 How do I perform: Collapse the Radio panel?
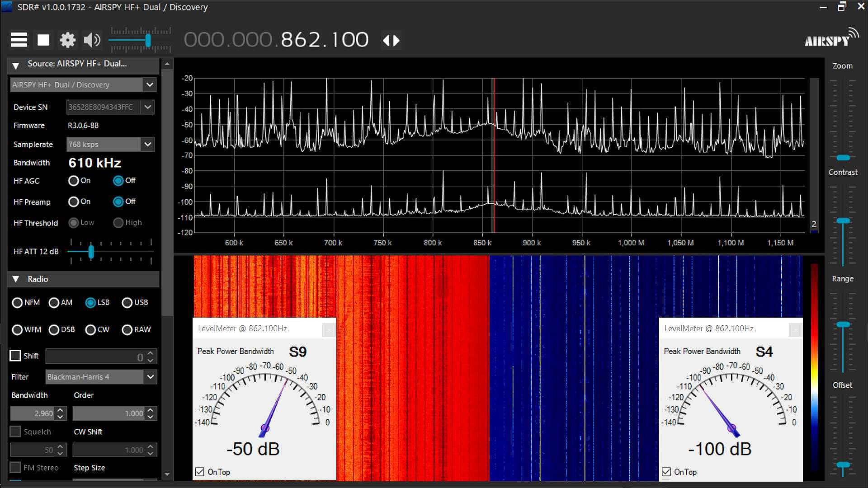16,279
